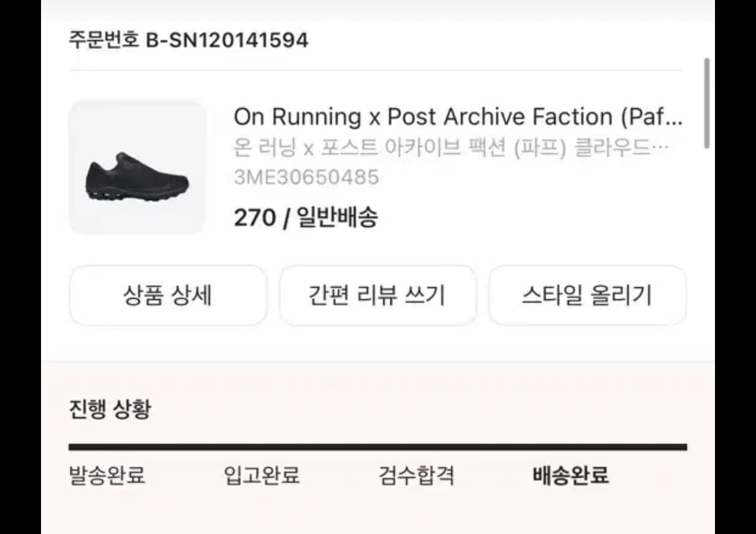Click the order number B-SN120141594

pyautogui.click(x=185, y=39)
